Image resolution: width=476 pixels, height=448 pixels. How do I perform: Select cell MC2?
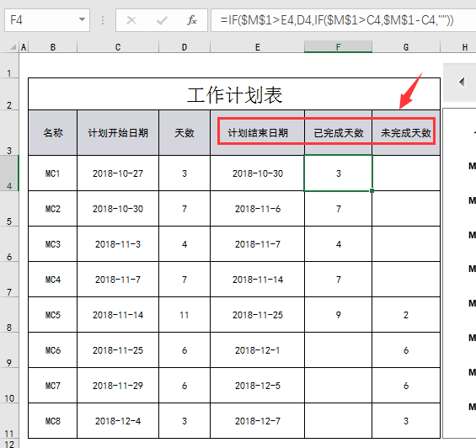click(x=53, y=209)
